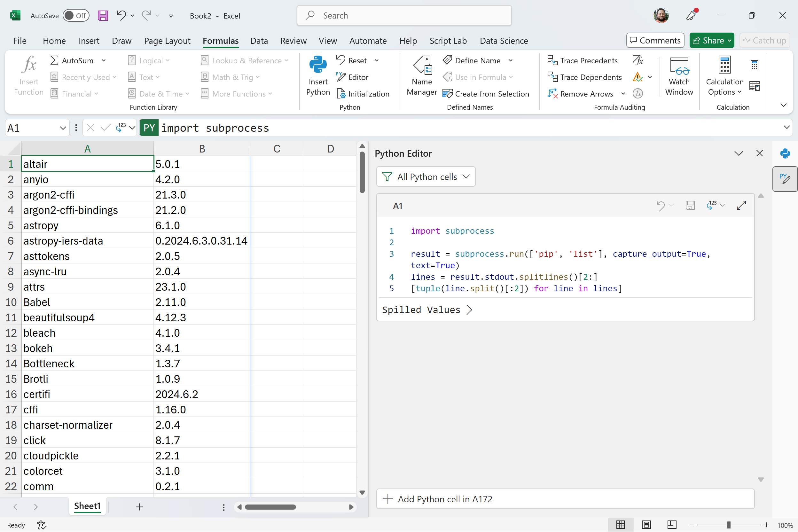The height and width of the screenshot is (532, 798).
Task: Click Add Python cell in A172
Action: 565,499
